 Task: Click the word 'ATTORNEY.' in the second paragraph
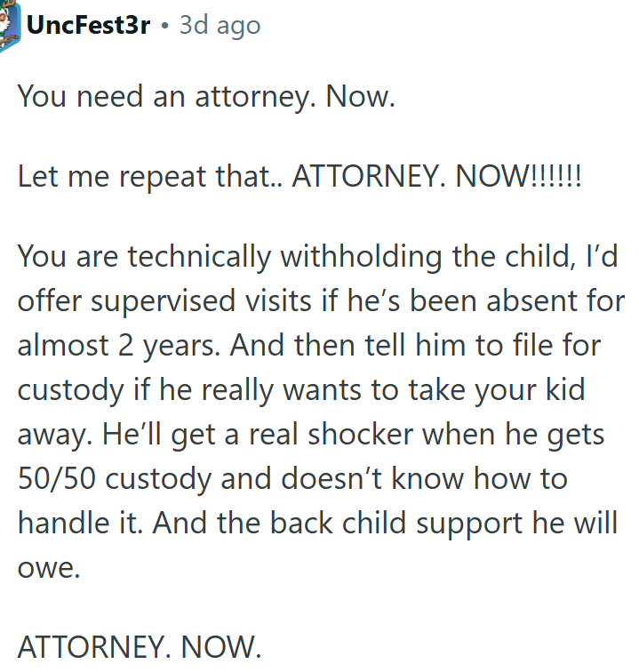click(x=369, y=176)
